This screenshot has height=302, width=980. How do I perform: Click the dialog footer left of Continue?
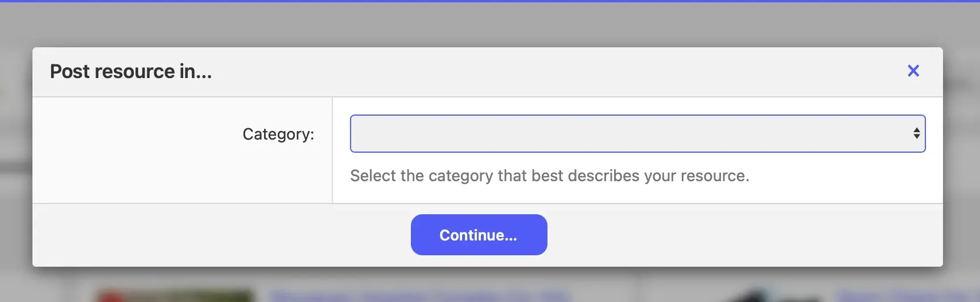coord(222,235)
